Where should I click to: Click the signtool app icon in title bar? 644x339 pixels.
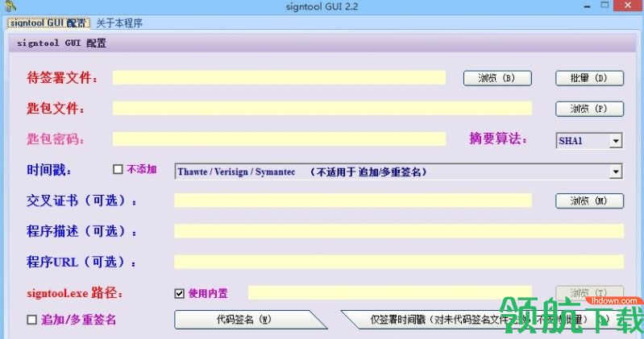pos(10,6)
